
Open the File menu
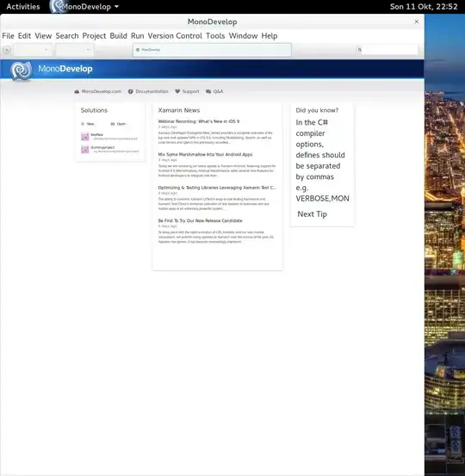pos(9,36)
